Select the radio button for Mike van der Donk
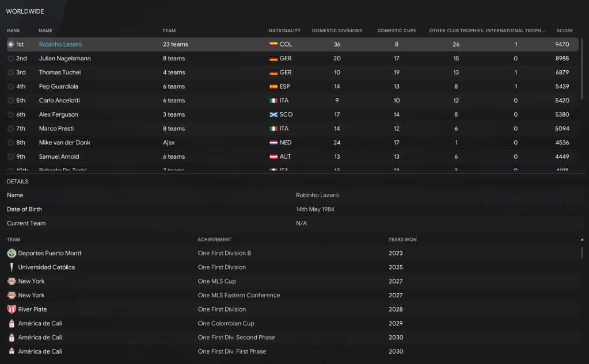This screenshot has width=589, height=364. point(10,143)
